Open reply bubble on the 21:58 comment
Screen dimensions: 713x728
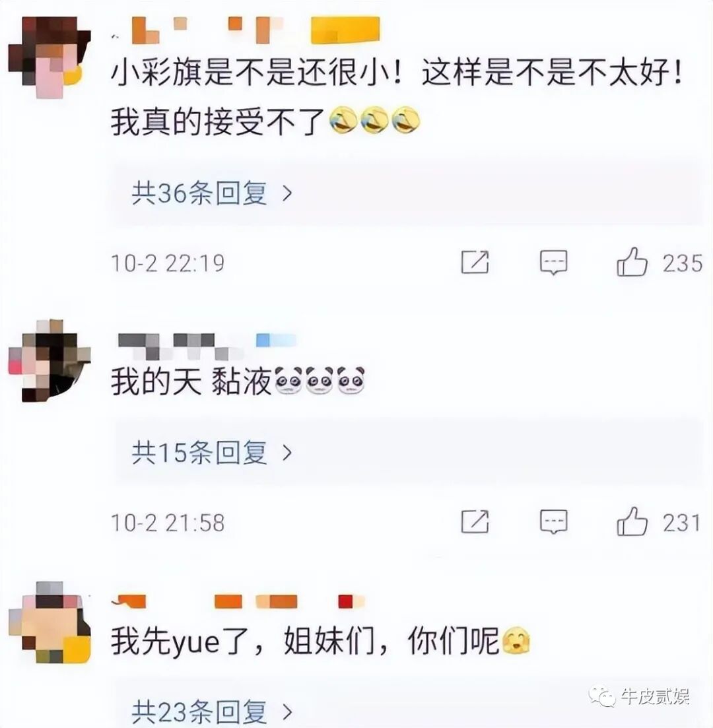553,522
